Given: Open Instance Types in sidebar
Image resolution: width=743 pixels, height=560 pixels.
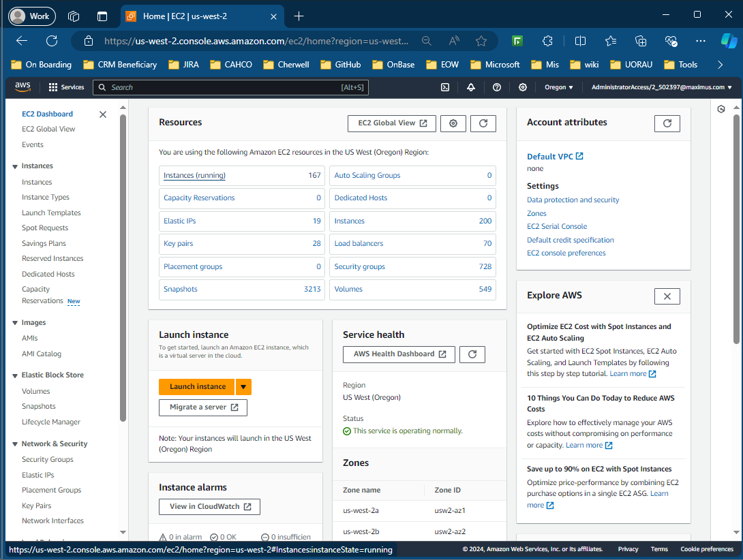Looking at the screenshot, I should [46, 197].
